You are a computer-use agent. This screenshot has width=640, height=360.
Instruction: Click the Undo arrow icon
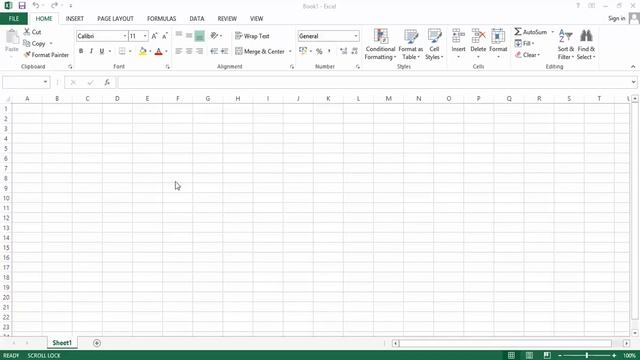coord(36,6)
